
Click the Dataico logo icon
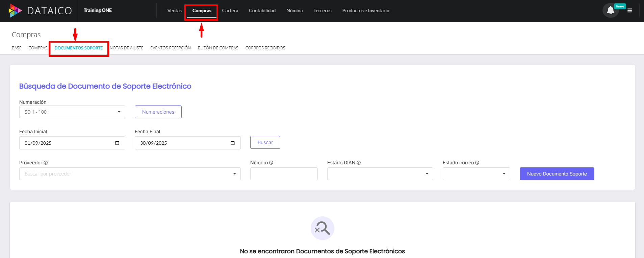point(15,10)
